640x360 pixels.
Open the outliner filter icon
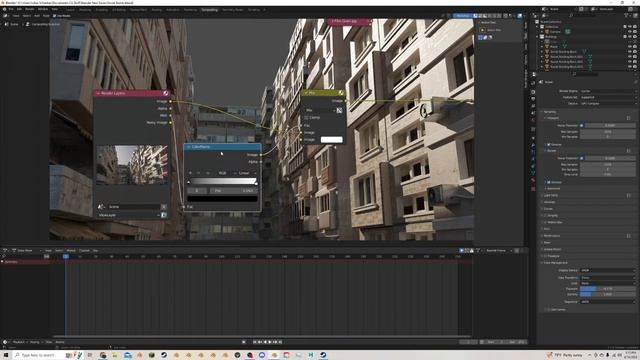click(627, 16)
